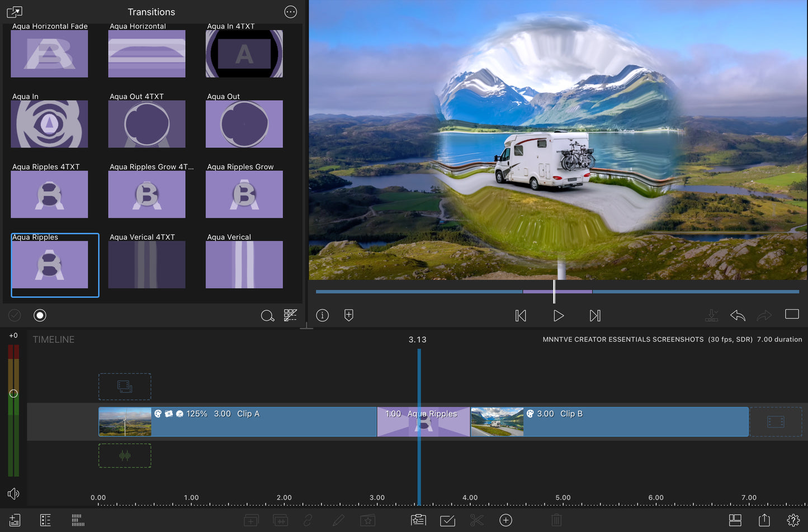Open the layout panels icon

tap(735, 520)
